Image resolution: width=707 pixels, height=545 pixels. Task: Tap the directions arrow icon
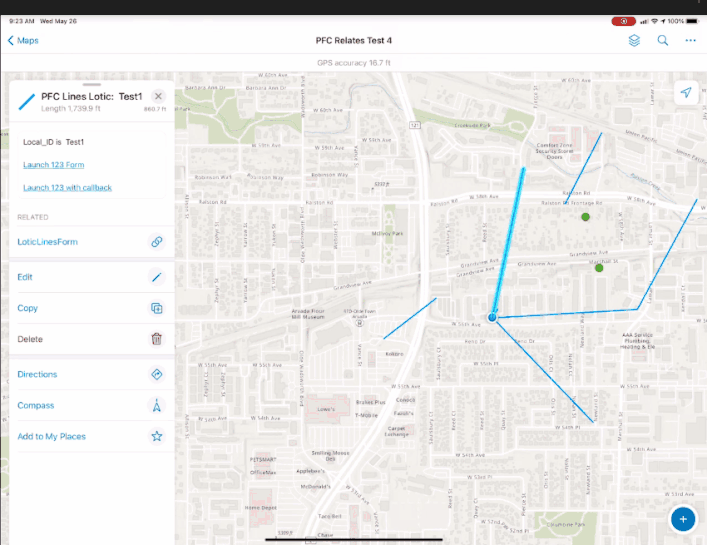click(156, 374)
